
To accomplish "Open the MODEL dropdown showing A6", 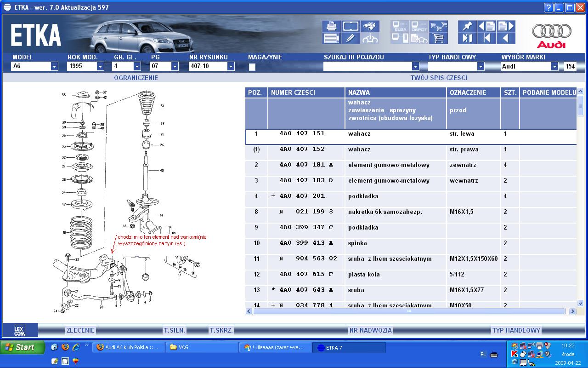I will pyautogui.click(x=55, y=66).
